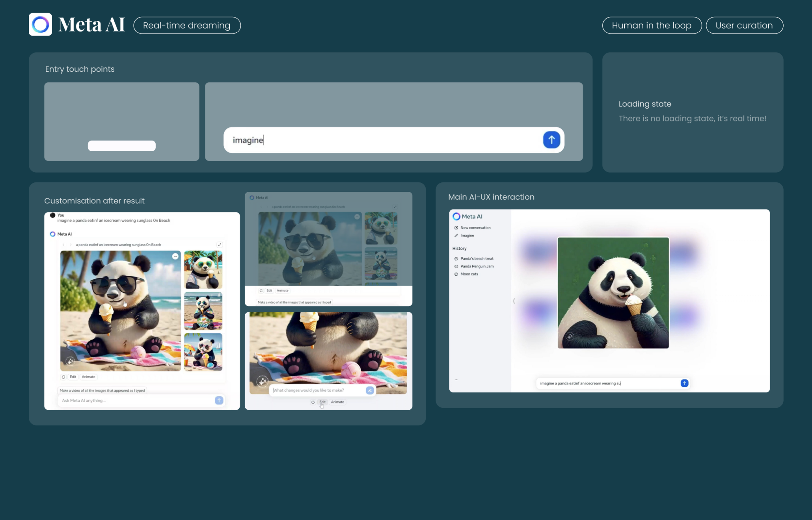Click New conversation pencil icon in sidebar
This screenshot has width=812, height=520.
pyautogui.click(x=456, y=228)
